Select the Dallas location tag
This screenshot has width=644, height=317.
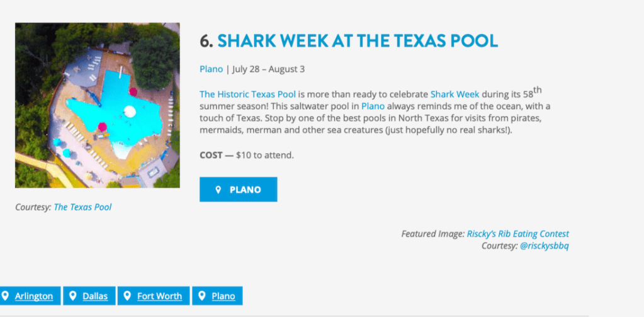pos(95,296)
